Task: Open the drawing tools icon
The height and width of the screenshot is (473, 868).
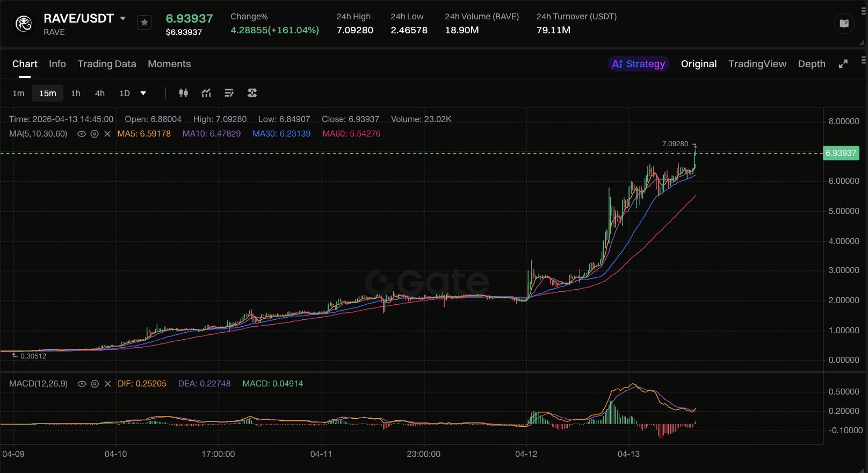Action: pos(229,93)
